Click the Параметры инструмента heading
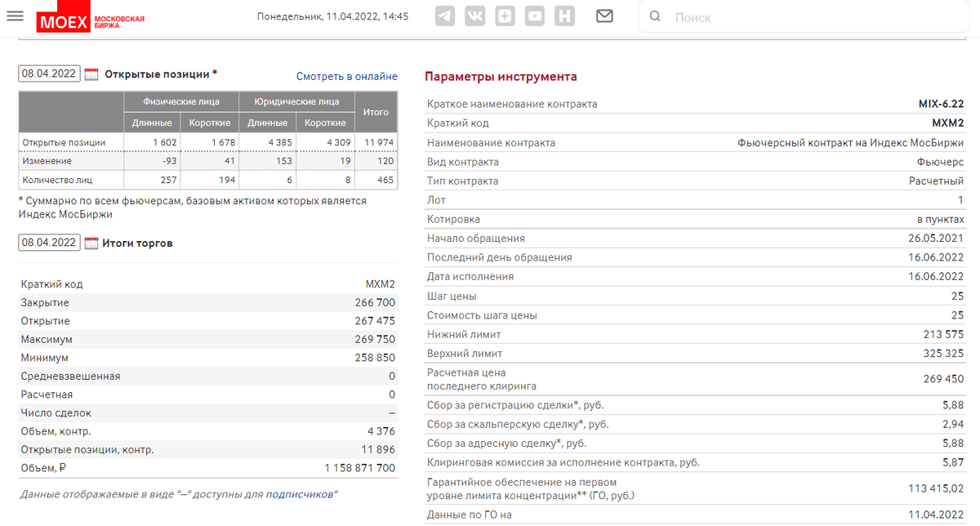The image size is (980, 526). 501,77
